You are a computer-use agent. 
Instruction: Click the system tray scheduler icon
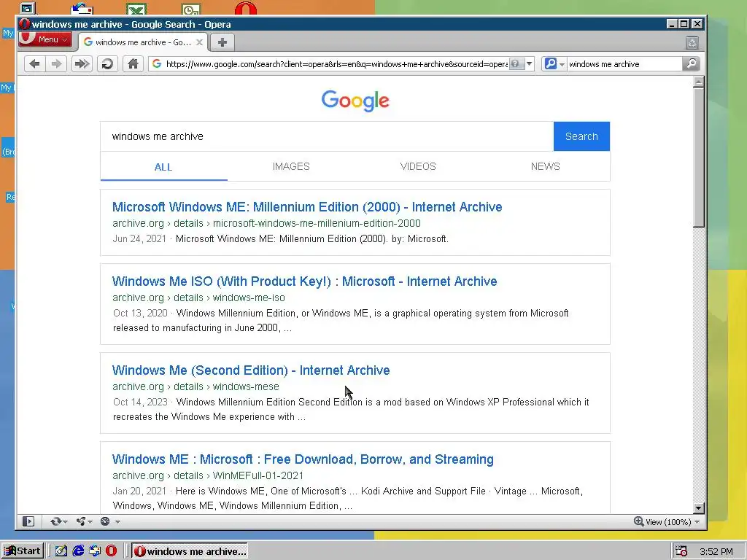click(681, 551)
